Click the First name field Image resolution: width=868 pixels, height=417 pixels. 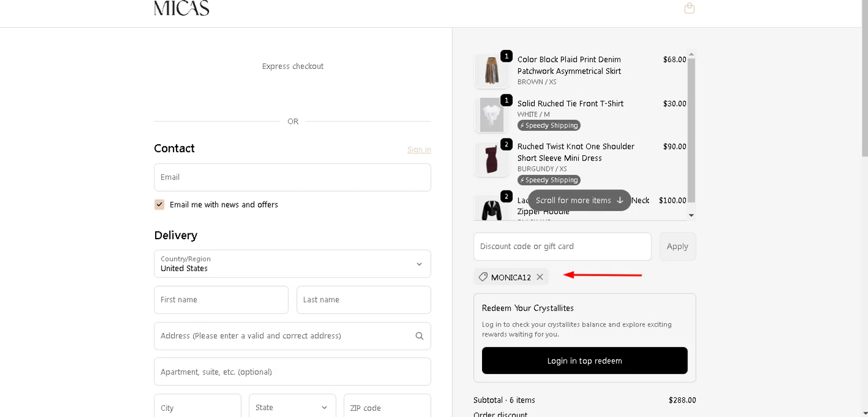[221, 300]
